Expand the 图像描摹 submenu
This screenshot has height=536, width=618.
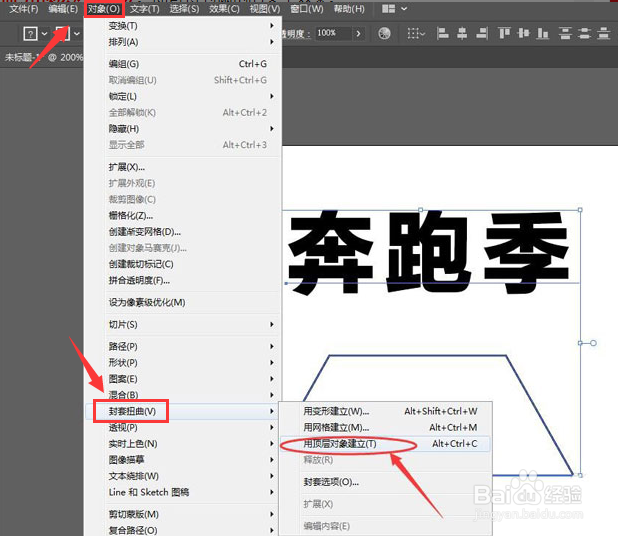(x=183, y=460)
